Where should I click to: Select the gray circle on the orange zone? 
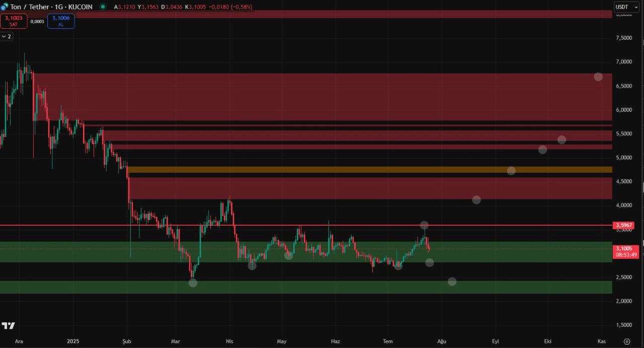511,171
